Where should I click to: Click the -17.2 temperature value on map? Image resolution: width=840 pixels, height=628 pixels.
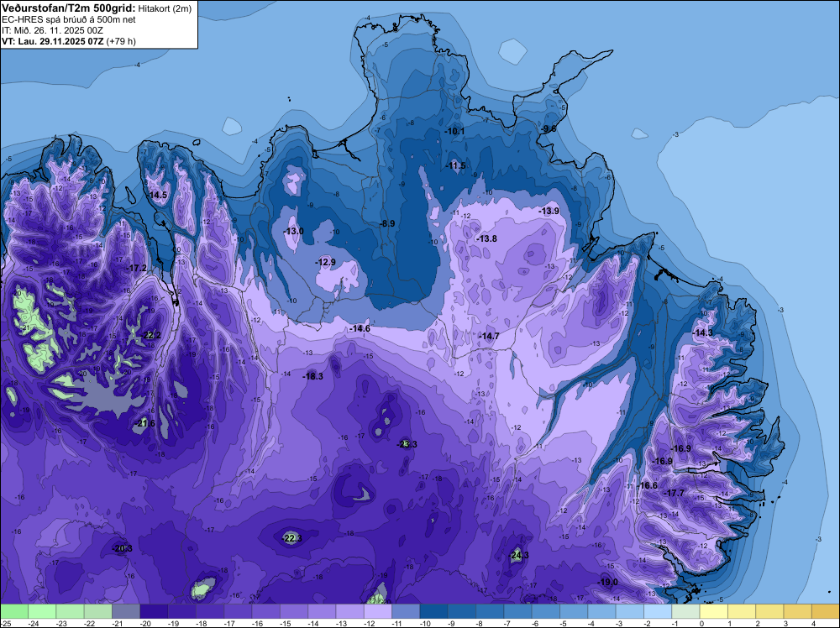coord(137,268)
